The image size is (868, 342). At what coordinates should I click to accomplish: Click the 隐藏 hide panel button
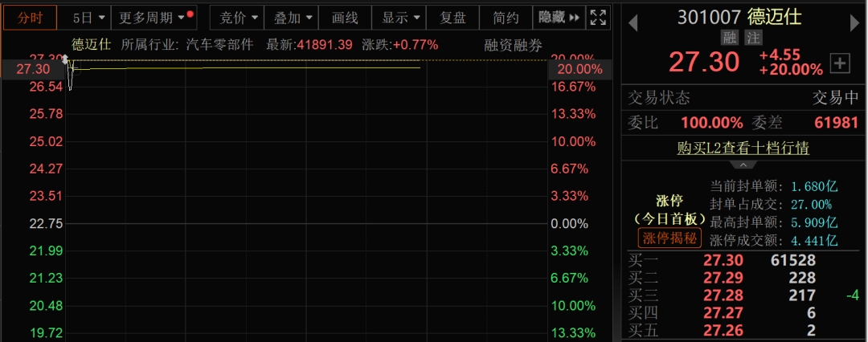[559, 18]
